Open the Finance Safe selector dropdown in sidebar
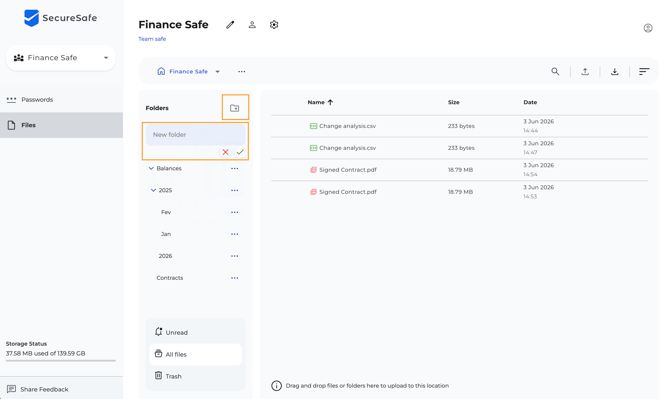The image size is (670, 399). (x=61, y=58)
